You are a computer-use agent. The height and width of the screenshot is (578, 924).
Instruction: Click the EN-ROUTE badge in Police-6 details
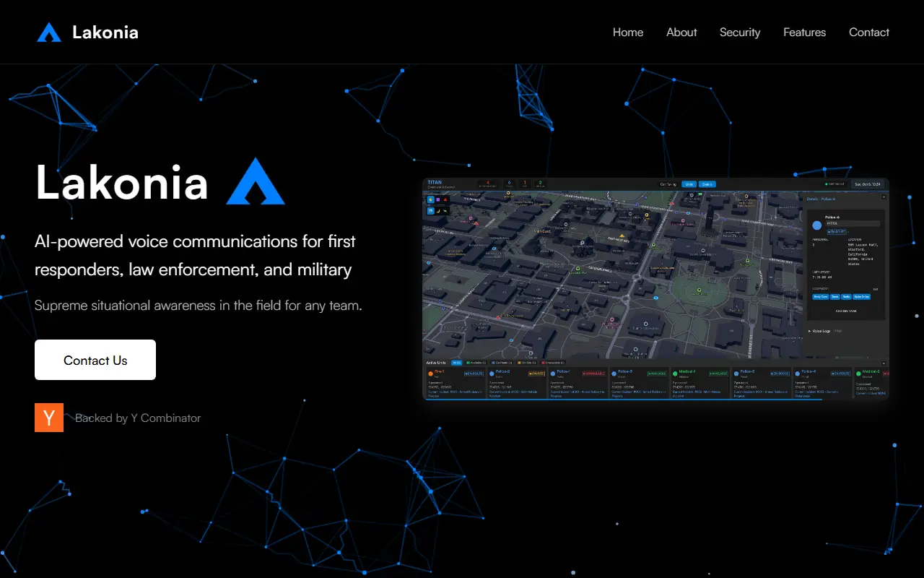(837, 232)
